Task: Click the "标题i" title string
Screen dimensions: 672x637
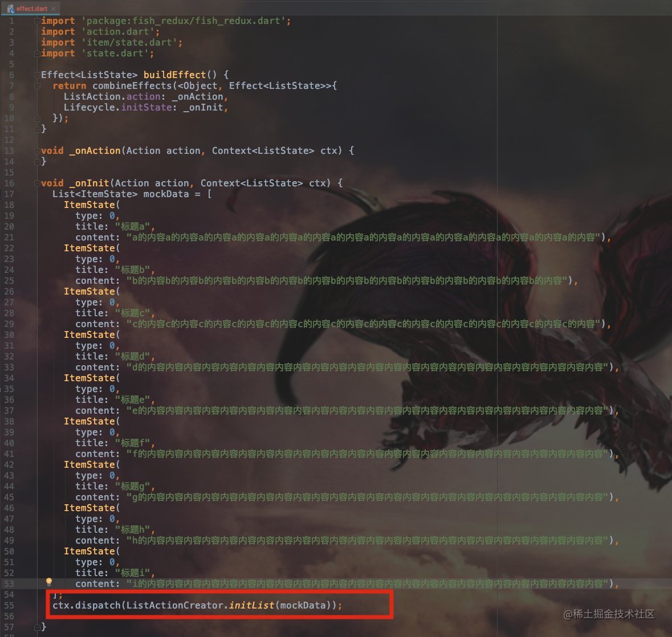Action: (132, 573)
